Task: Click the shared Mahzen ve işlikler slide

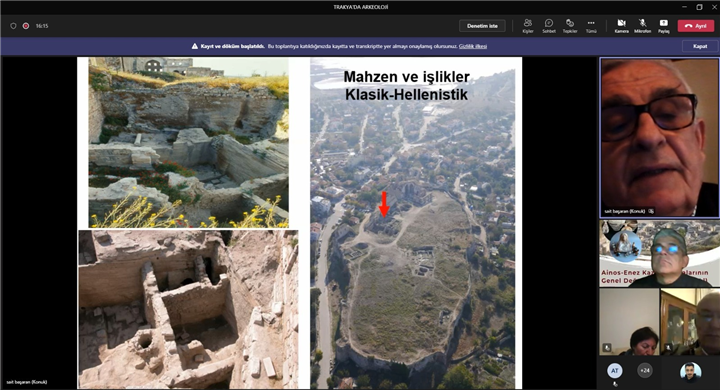Action: point(299,223)
